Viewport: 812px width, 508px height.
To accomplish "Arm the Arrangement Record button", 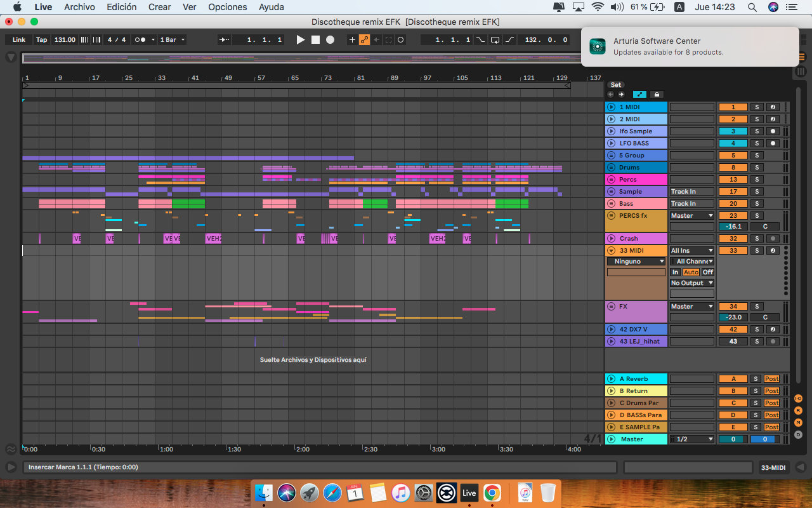I will point(330,39).
